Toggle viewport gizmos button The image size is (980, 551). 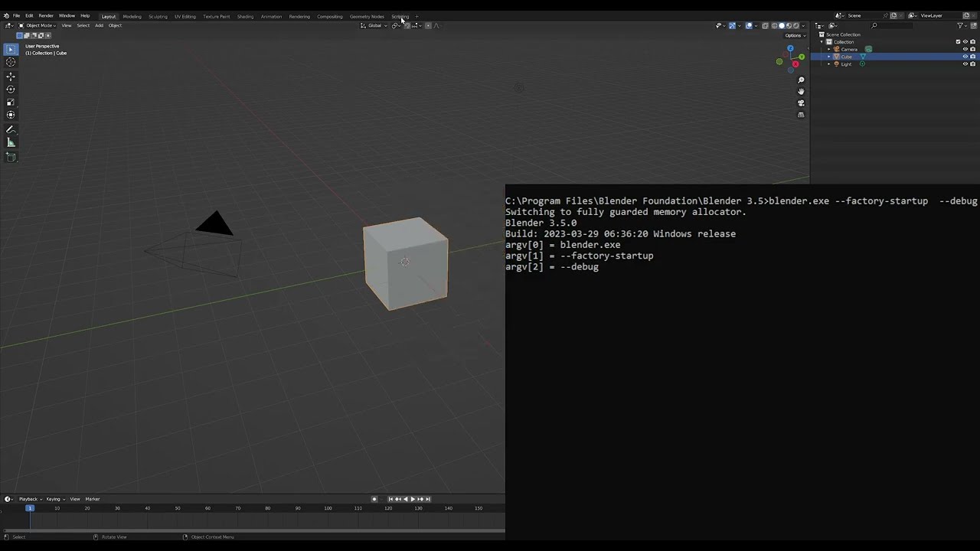pos(732,25)
